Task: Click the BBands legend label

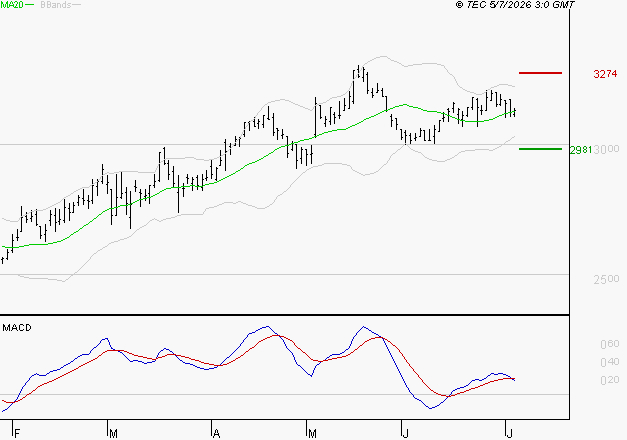Action: [56, 5]
